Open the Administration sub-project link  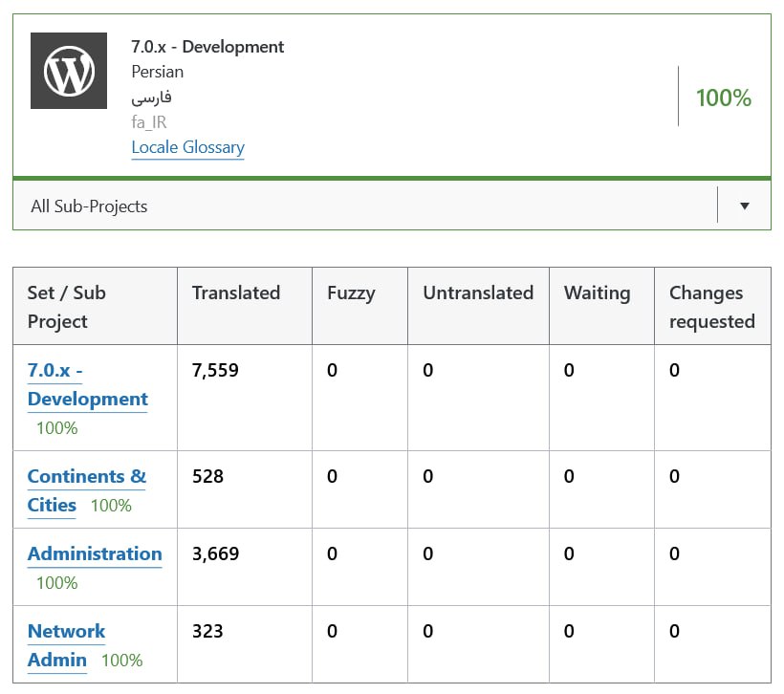95,553
